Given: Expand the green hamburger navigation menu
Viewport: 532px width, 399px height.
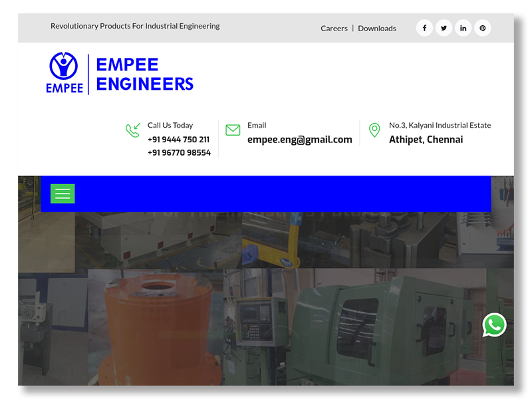Looking at the screenshot, I should 63,194.
